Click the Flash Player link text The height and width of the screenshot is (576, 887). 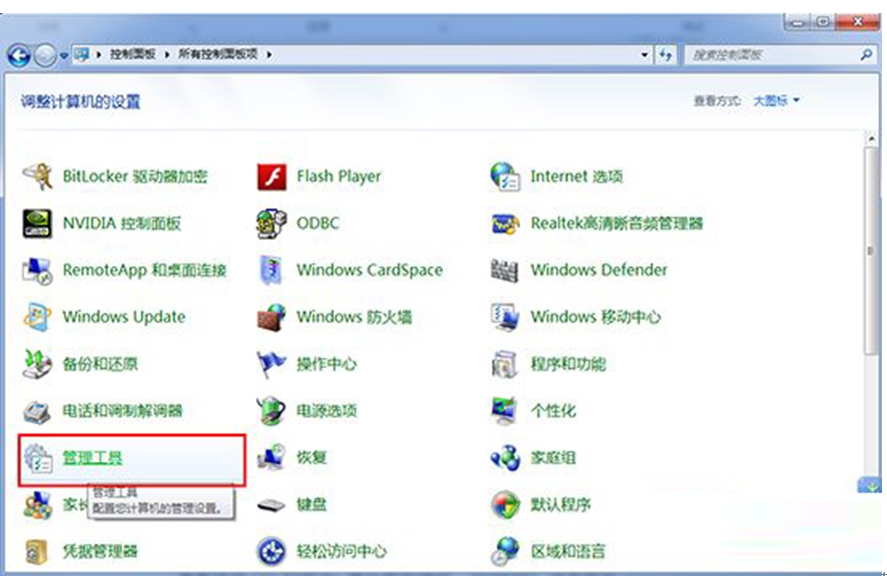pyautogui.click(x=339, y=177)
